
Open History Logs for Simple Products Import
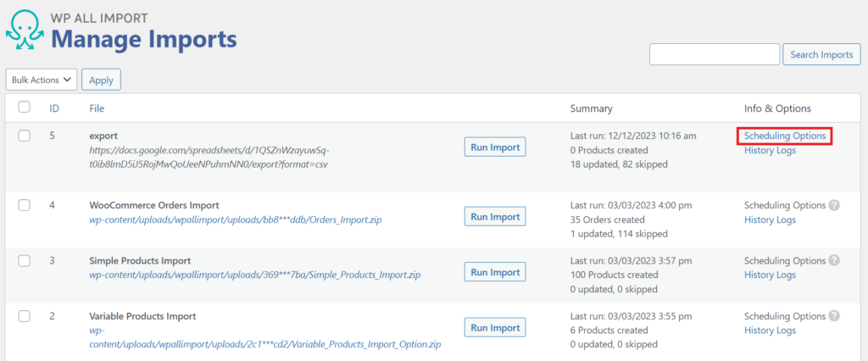(x=770, y=275)
